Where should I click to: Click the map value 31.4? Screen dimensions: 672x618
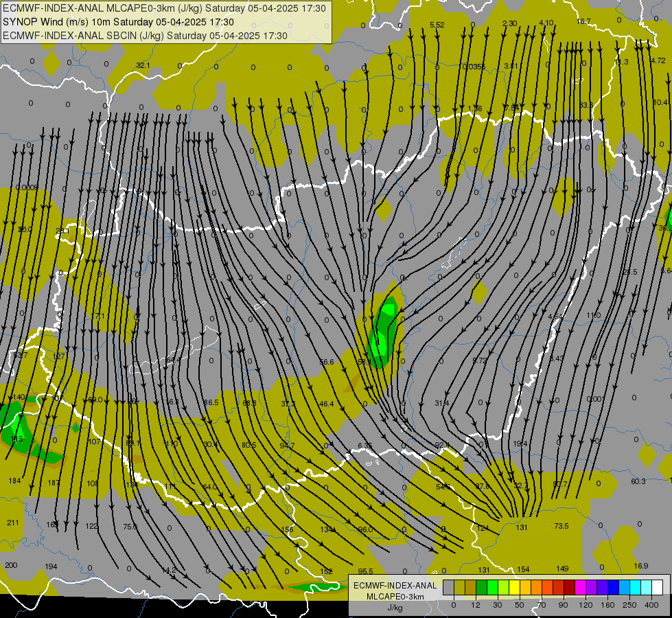(x=442, y=402)
